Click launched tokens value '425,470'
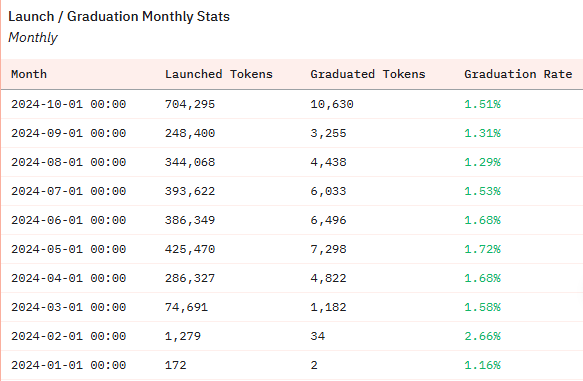 pos(190,249)
